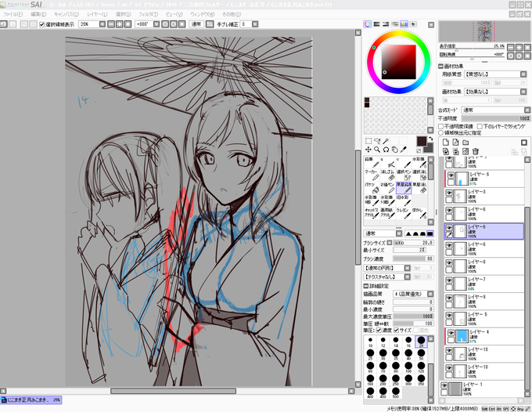Open the 編集(E) menu
532x412 pixels.
pos(38,14)
